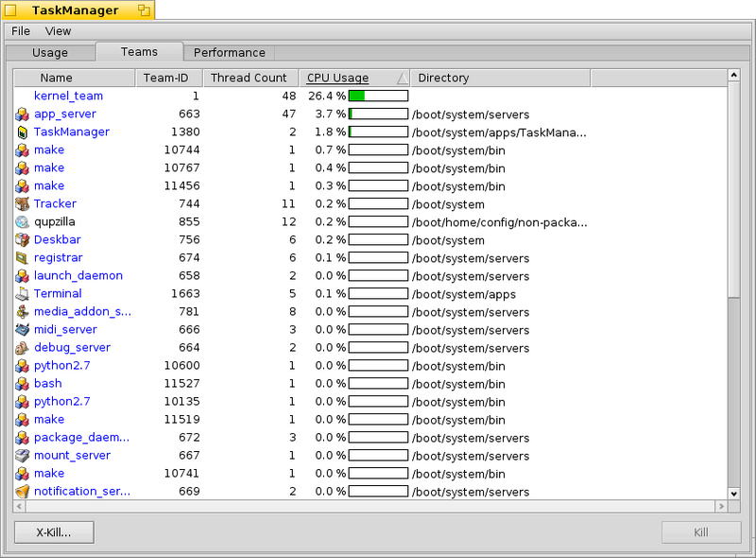This screenshot has height=558, width=756.
Task: Click the Deskbar row icon
Action: tap(22, 240)
